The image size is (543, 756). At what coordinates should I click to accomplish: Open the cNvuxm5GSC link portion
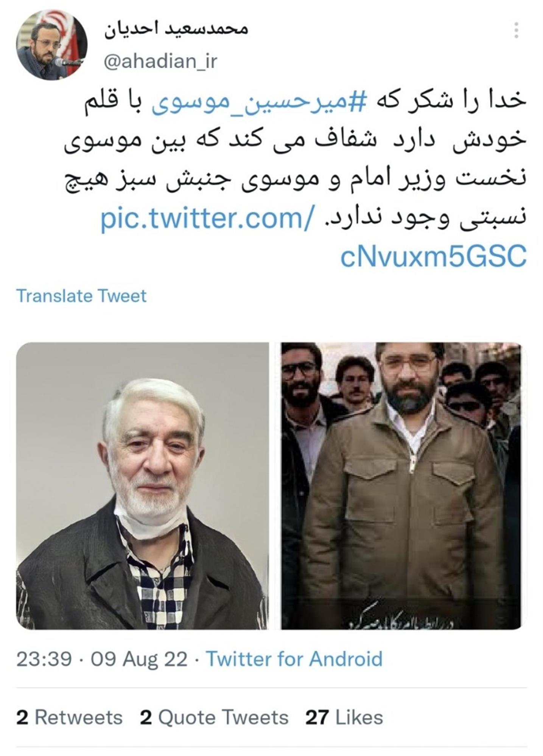coord(433,256)
